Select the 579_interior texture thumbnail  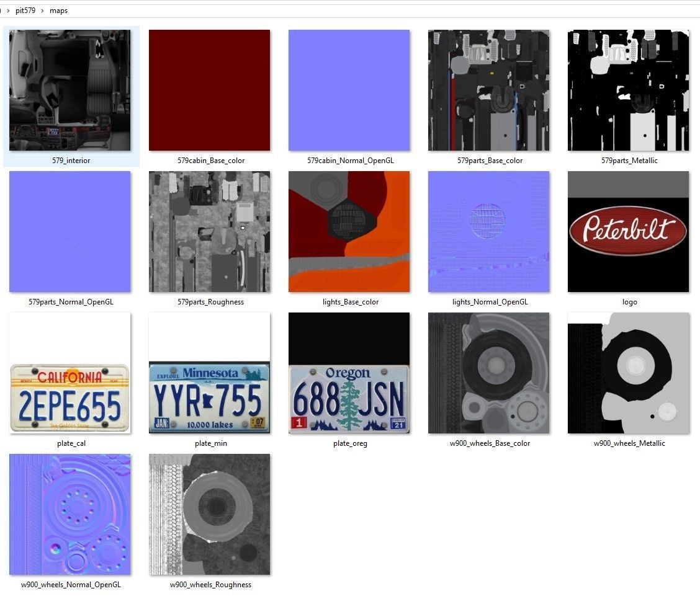(70, 90)
